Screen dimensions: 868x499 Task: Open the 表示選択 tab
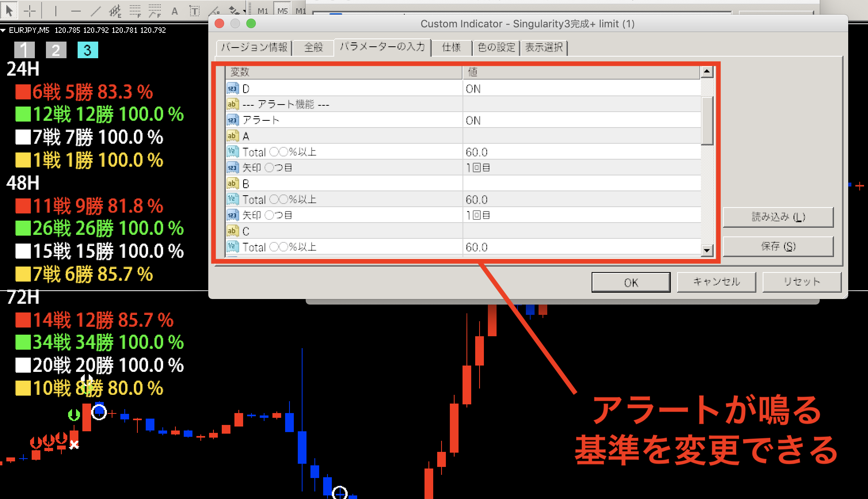[x=544, y=48]
